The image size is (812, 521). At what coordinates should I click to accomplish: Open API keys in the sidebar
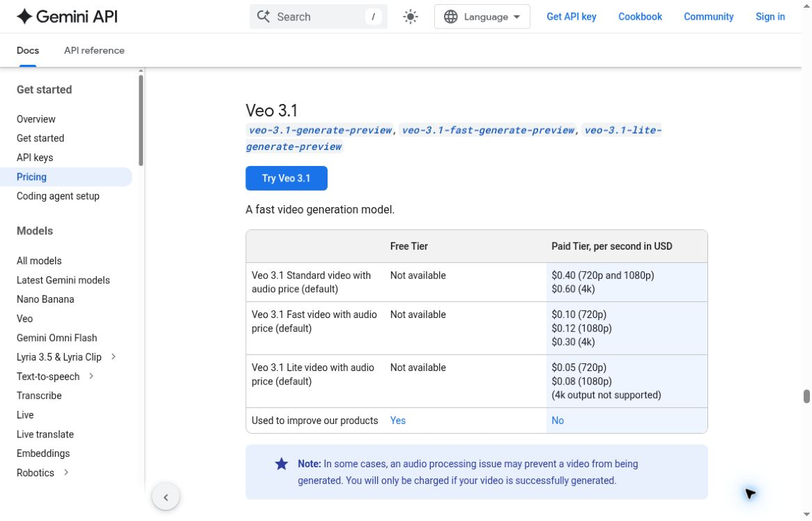point(35,158)
